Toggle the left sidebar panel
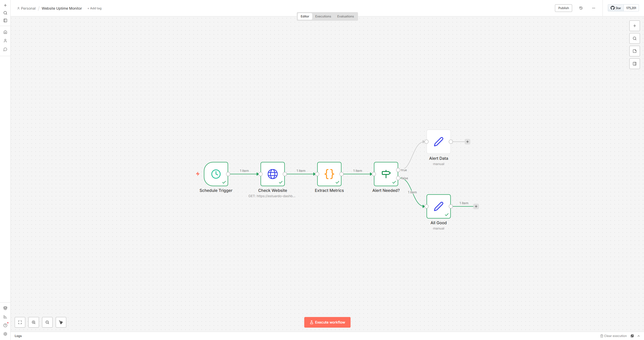 pos(5,20)
